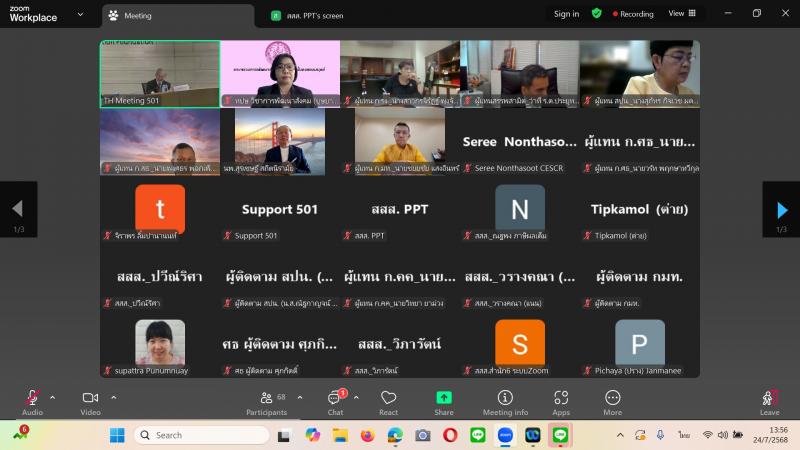Open the View layout menu
The width and height of the screenshot is (800, 450).
(682, 13)
